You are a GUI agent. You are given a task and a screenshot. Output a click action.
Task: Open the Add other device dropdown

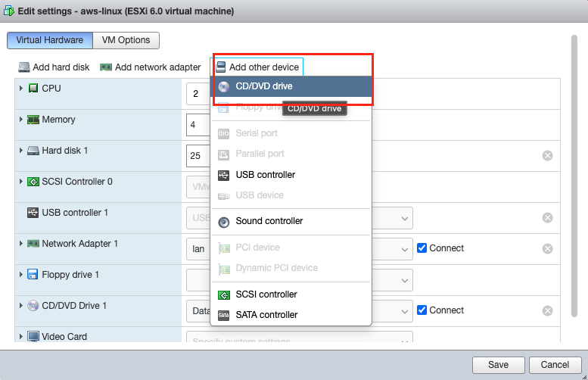click(257, 67)
